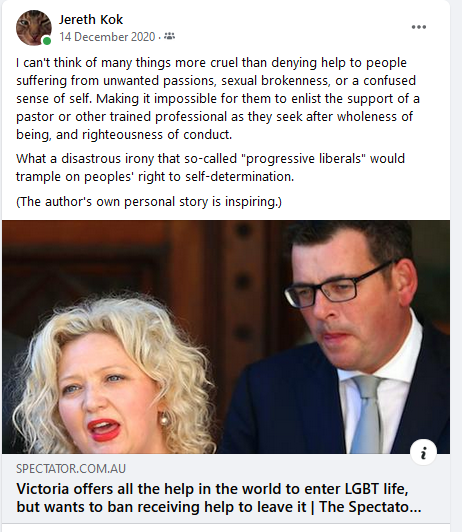Click the man with glasses in photo
The width and height of the screenshot is (462, 532).
click(349, 336)
